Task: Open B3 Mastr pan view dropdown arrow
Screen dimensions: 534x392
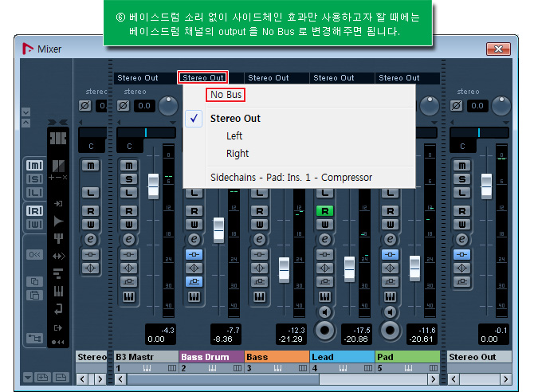Action: coord(173,123)
